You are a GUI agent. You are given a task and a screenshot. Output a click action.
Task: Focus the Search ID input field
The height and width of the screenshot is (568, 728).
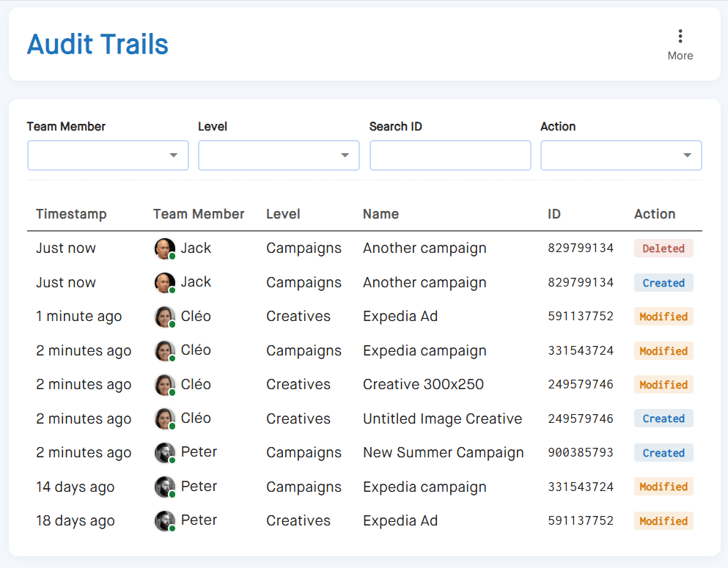[x=450, y=155]
